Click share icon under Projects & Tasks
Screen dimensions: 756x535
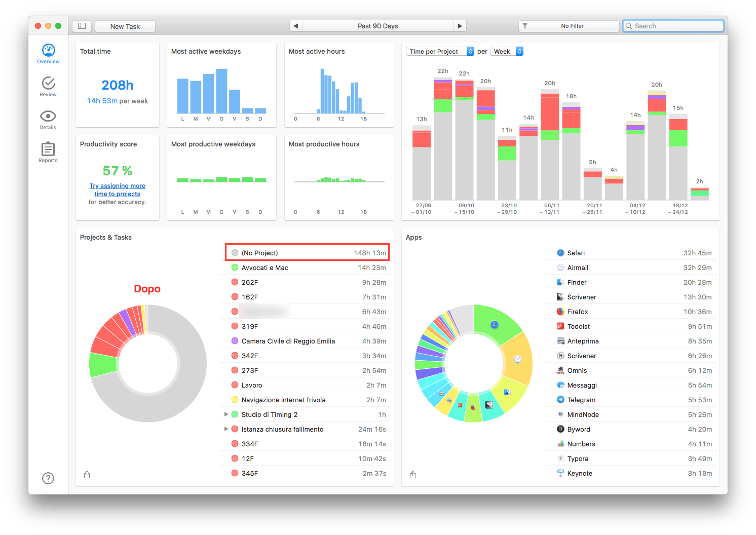tap(87, 474)
